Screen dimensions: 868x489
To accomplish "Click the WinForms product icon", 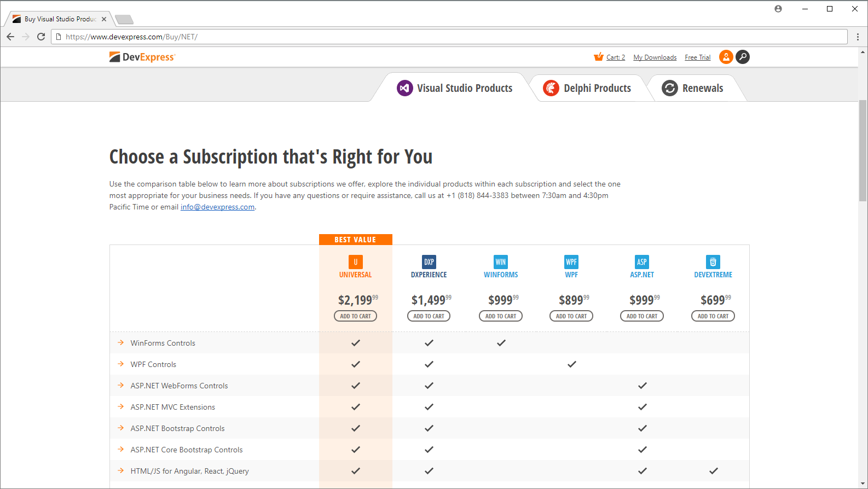I will point(501,262).
